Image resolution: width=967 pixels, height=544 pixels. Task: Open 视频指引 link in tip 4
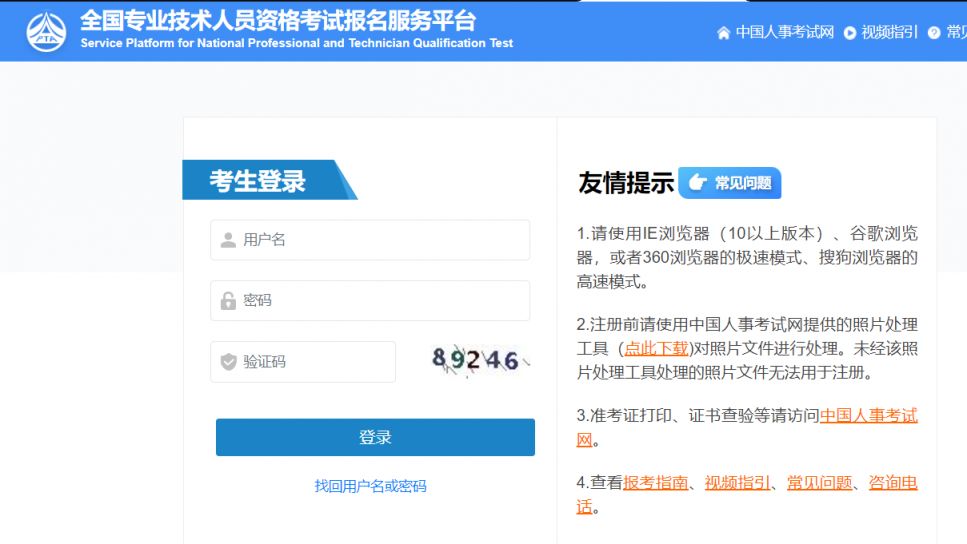(738, 482)
